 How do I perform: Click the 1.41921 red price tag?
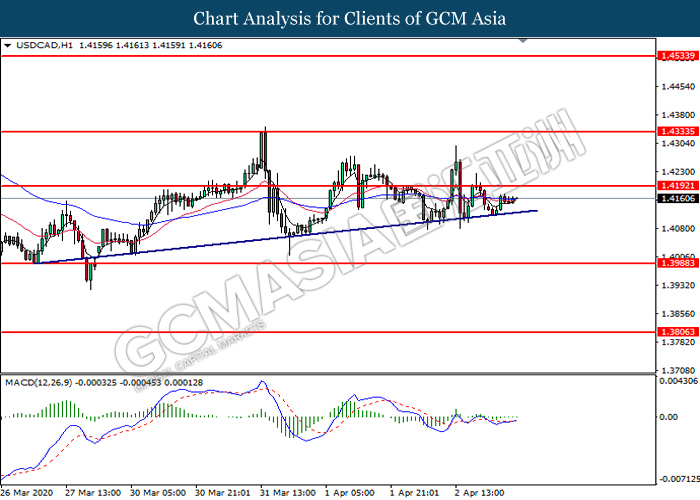[674, 185]
